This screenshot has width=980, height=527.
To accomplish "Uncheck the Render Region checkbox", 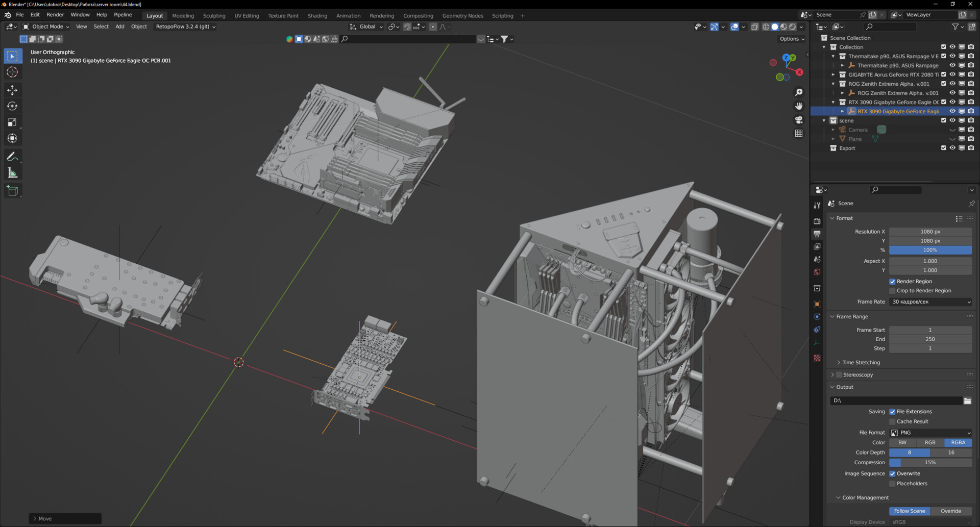I will (x=893, y=281).
